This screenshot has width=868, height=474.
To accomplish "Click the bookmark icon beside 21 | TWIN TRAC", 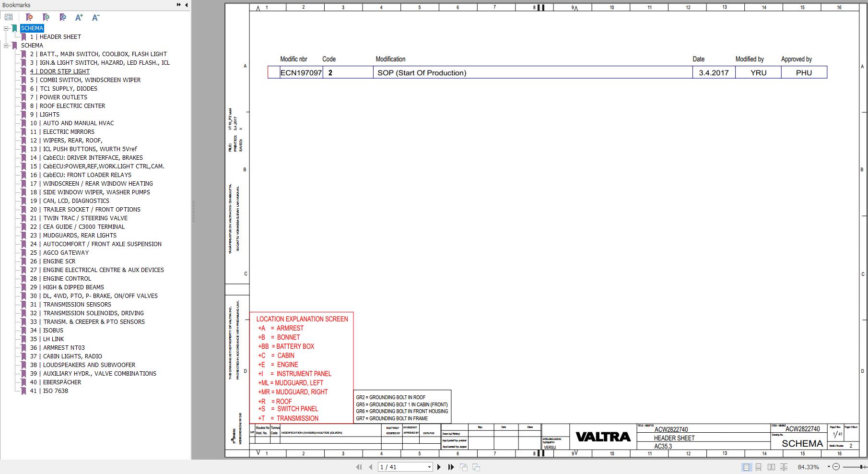I will click(x=23, y=218).
